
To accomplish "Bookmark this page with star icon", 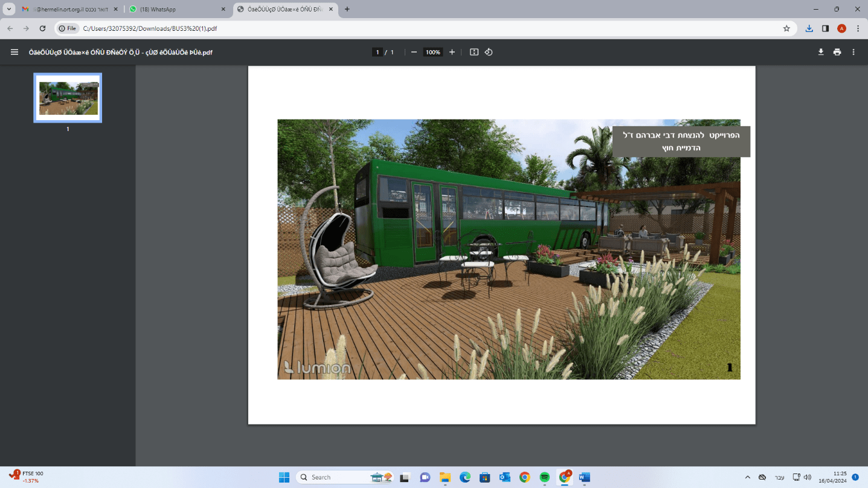I will point(786,28).
